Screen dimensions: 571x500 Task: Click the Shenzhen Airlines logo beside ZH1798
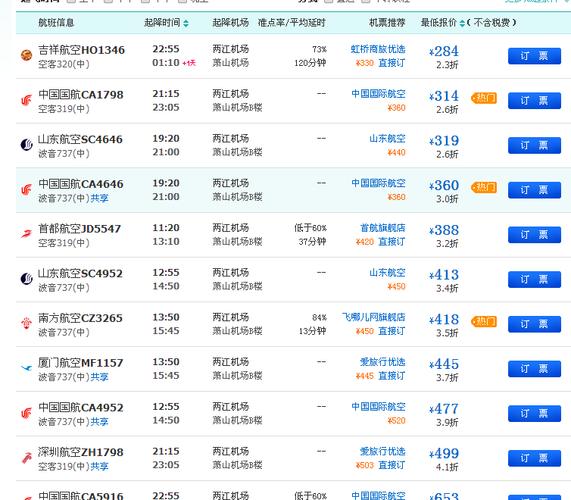coord(26,458)
